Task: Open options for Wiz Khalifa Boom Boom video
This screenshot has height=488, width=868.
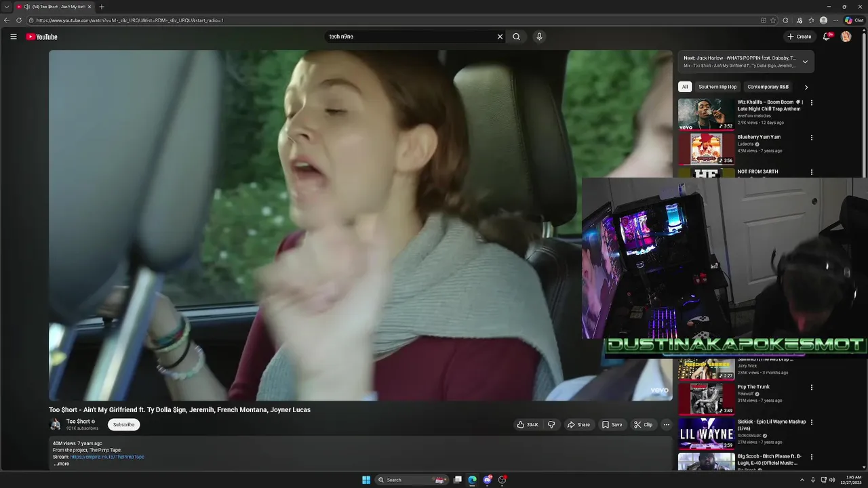Action: coord(812,103)
